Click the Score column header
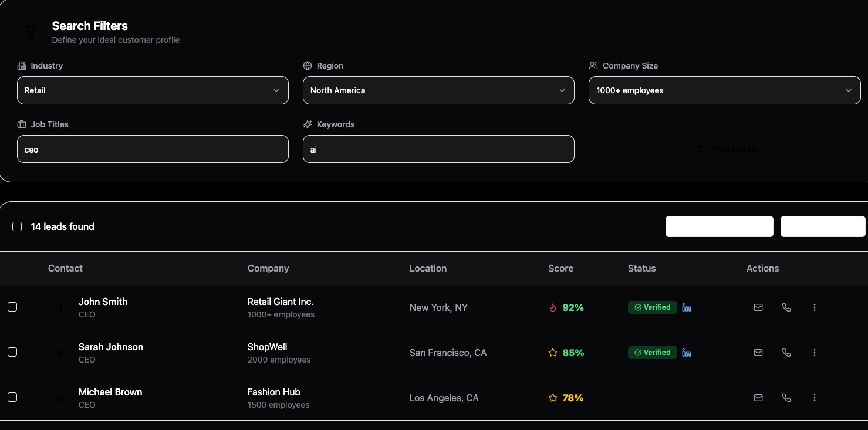This screenshot has height=430, width=868. [x=560, y=268]
